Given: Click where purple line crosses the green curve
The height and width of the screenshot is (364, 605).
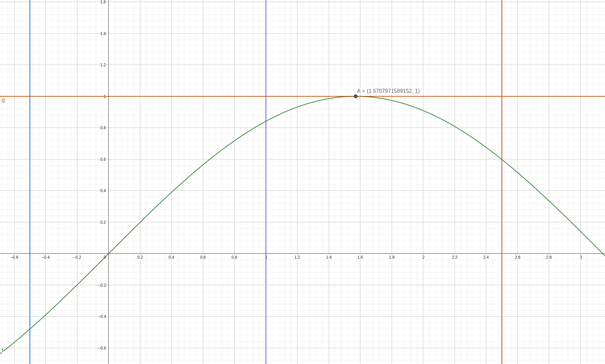Looking at the screenshot, I should (x=266, y=121).
